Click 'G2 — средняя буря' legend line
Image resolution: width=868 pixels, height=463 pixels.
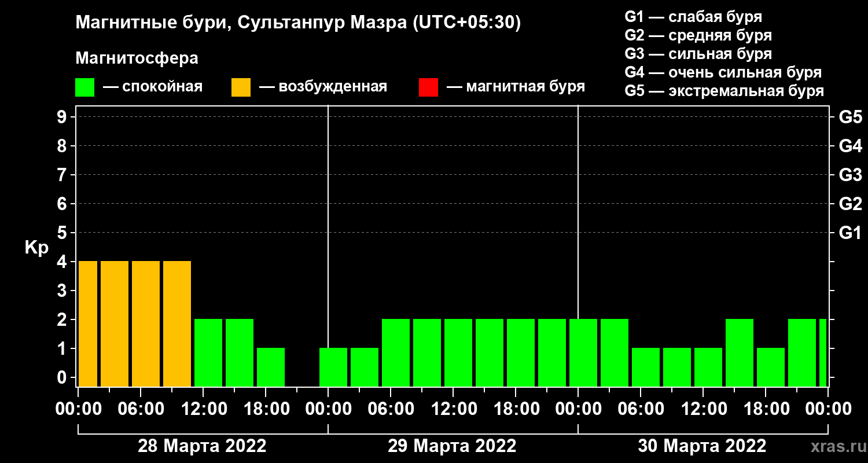[698, 35]
